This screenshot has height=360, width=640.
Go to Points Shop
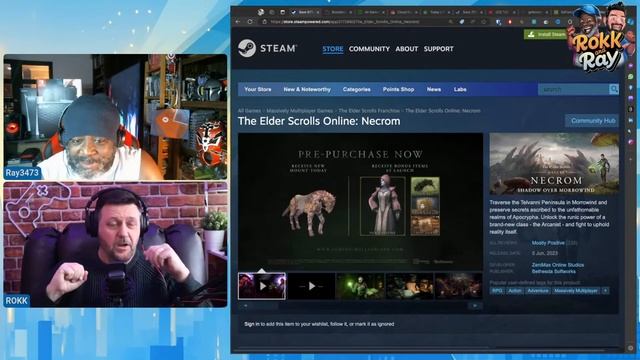(398, 89)
